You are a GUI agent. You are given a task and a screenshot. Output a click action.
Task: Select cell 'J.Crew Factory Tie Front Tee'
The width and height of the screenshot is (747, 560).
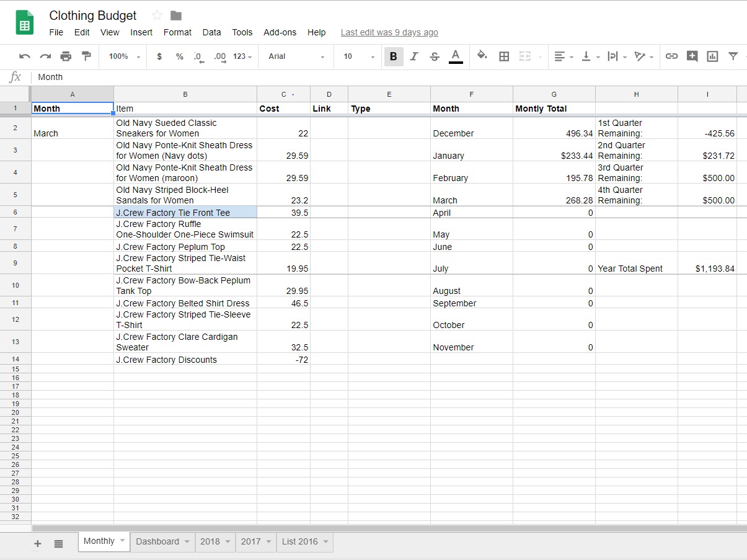185,212
